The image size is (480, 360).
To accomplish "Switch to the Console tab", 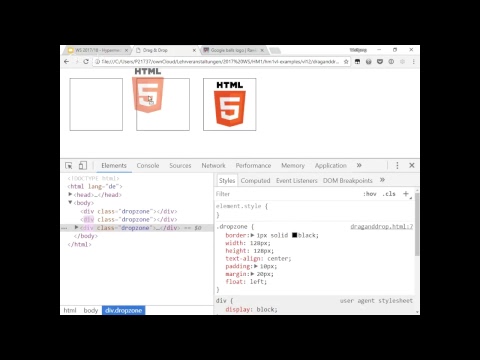I will coord(148,166).
